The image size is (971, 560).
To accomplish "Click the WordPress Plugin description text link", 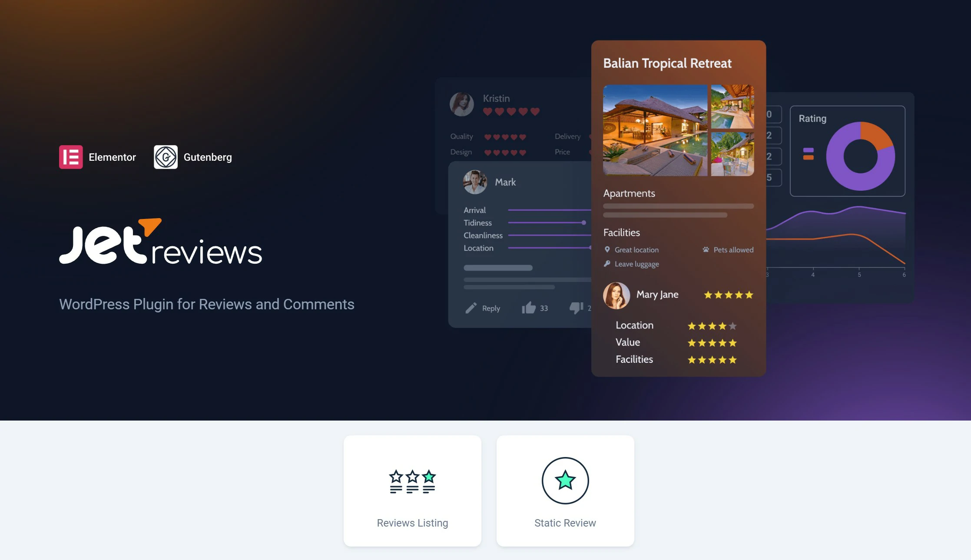I will [207, 304].
